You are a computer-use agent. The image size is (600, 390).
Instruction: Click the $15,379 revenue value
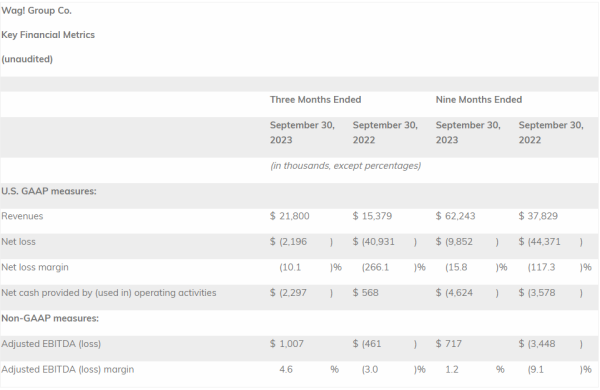[372, 216]
